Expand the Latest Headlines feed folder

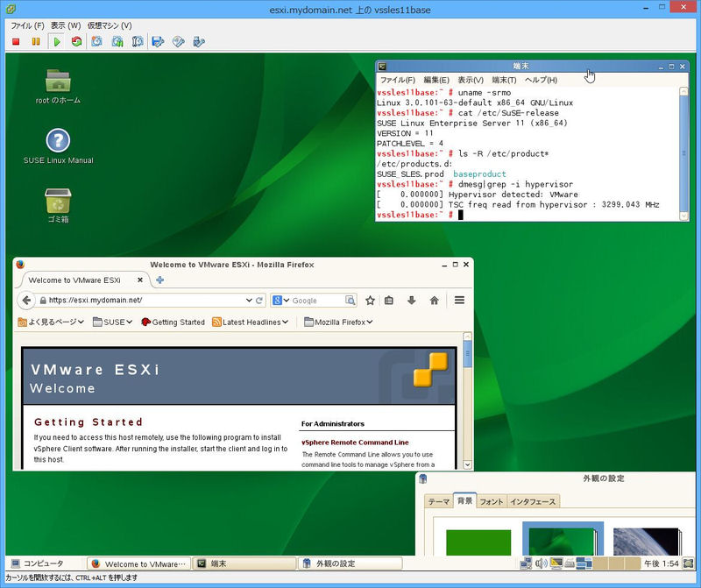pyautogui.click(x=250, y=322)
